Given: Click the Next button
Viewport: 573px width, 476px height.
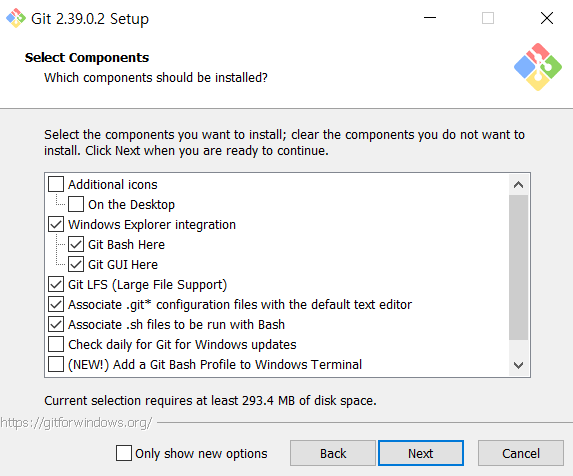Looking at the screenshot, I should pos(421,453).
